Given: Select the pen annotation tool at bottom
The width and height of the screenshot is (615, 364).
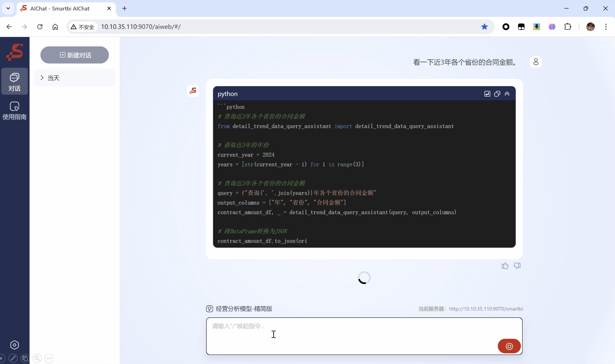Looking at the screenshot, I should [x=13, y=358].
